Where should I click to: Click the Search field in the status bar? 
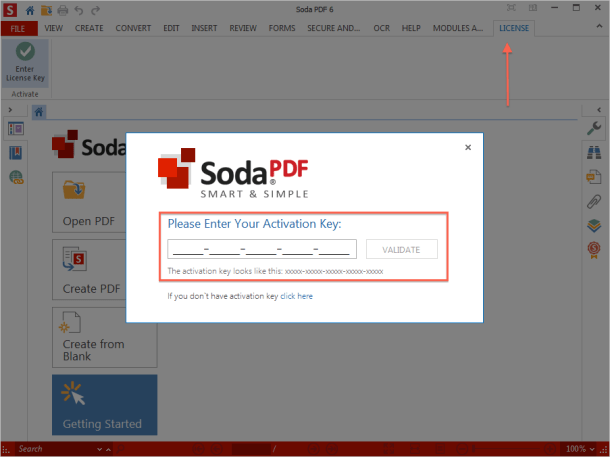click(55, 449)
